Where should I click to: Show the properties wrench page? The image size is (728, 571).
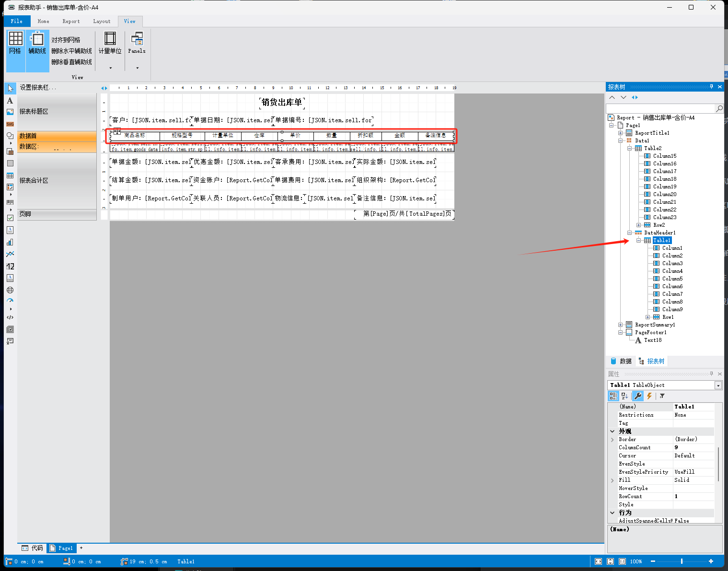point(637,396)
